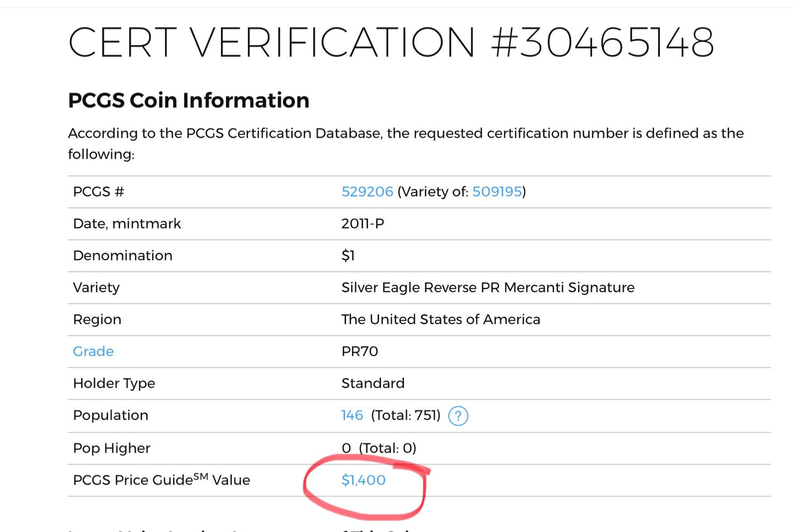Open the population count 146 link
794x532 pixels.
(x=352, y=415)
